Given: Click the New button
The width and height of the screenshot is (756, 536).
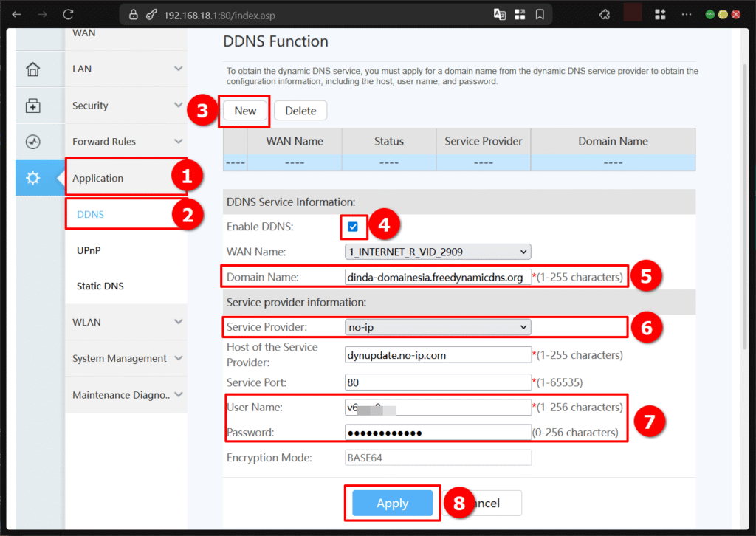Looking at the screenshot, I should pos(244,110).
